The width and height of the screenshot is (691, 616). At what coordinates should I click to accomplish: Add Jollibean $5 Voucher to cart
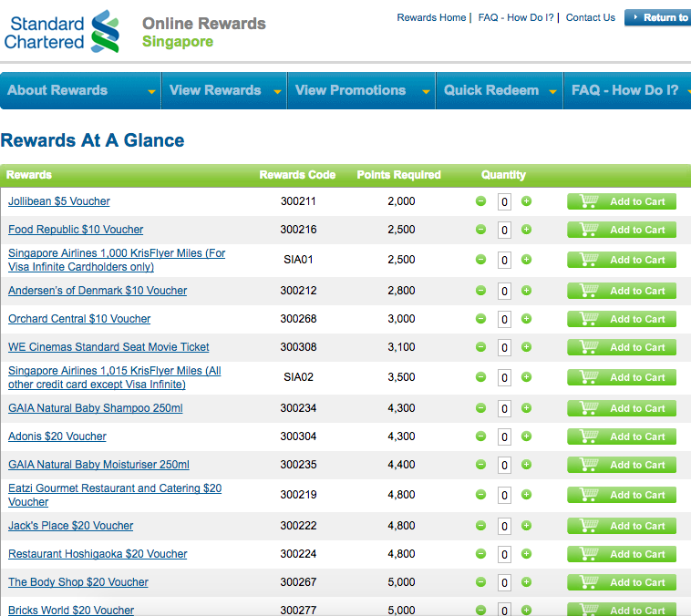[622, 201]
